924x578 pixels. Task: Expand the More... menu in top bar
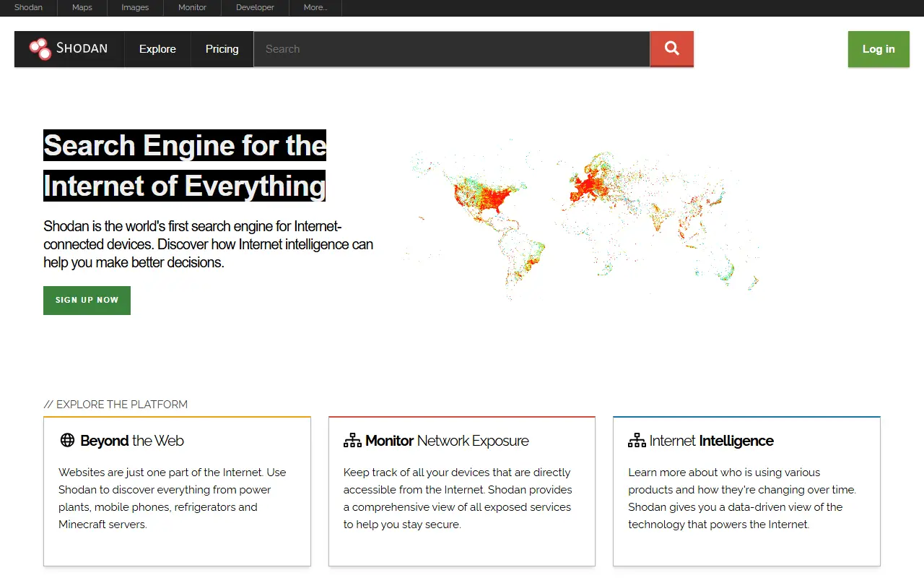pos(315,8)
